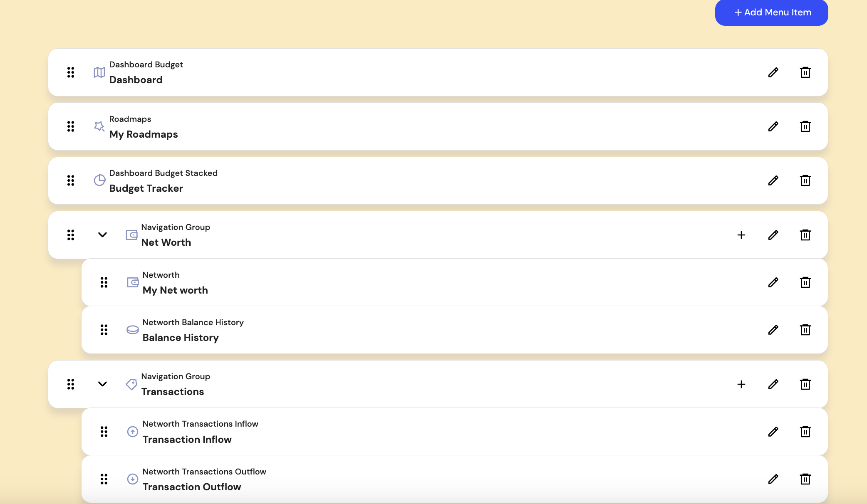Viewport: 867px width, 504px height.
Task: Edit the Budget Tracker entry
Action: [x=773, y=180]
